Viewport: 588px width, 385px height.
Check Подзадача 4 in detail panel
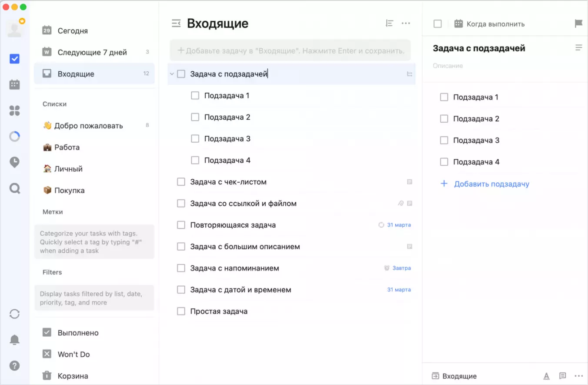click(444, 162)
